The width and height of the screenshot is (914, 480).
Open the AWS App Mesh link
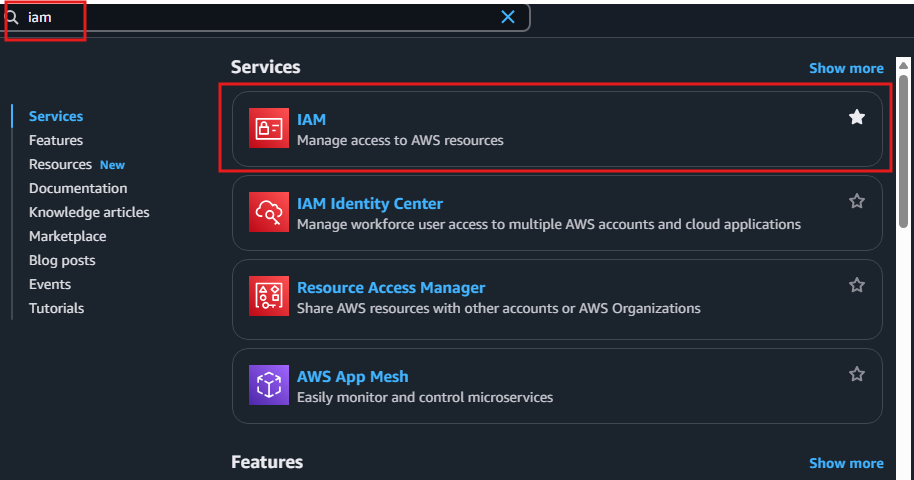(x=353, y=377)
